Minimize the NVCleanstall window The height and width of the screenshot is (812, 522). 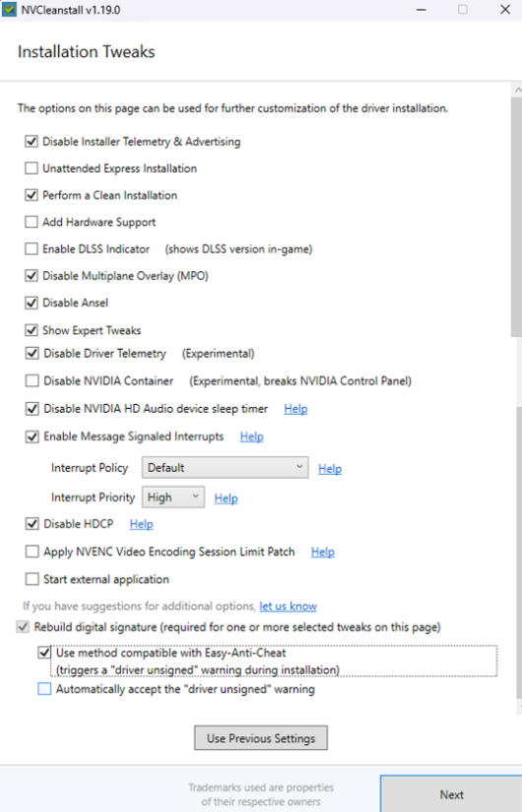[x=422, y=10]
